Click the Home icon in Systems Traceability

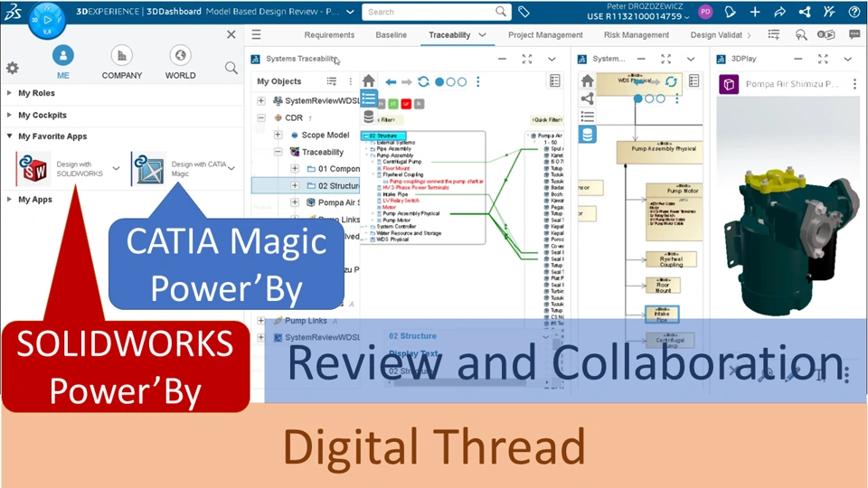(x=369, y=81)
